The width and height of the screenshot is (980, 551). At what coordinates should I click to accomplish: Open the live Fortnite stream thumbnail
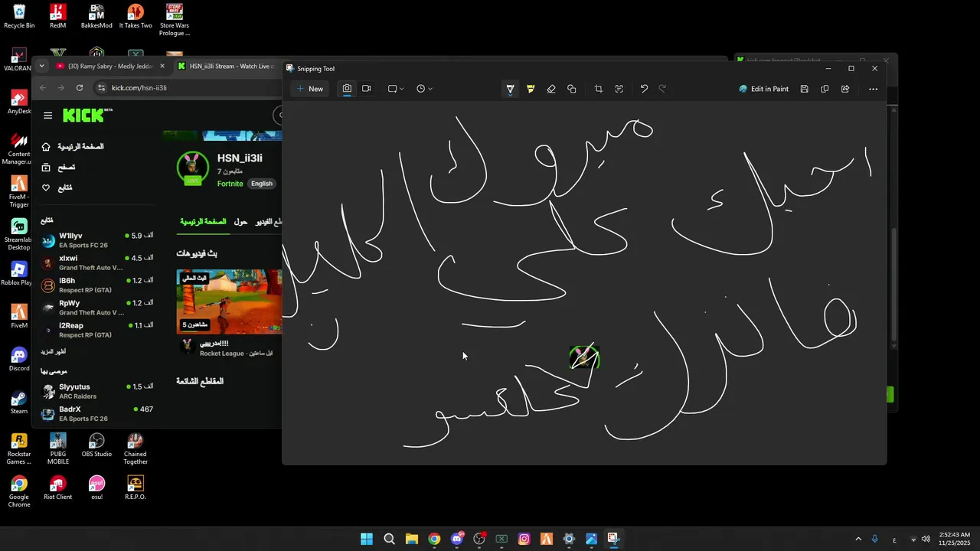(x=229, y=302)
